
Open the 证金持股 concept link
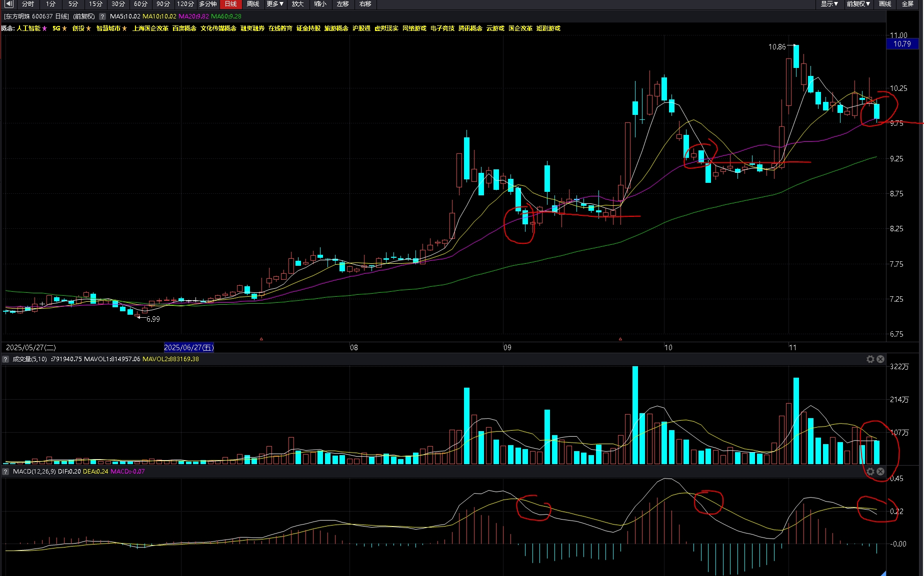[x=308, y=28]
